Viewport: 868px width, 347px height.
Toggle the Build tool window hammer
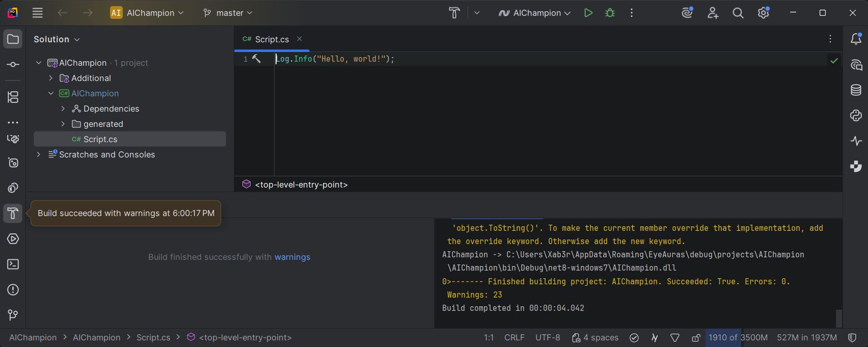[x=13, y=213]
